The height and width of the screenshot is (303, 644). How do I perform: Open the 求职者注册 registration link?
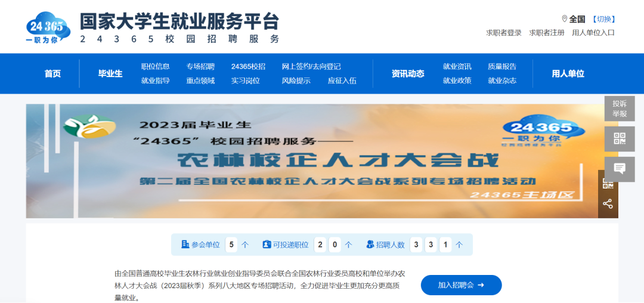(547, 33)
